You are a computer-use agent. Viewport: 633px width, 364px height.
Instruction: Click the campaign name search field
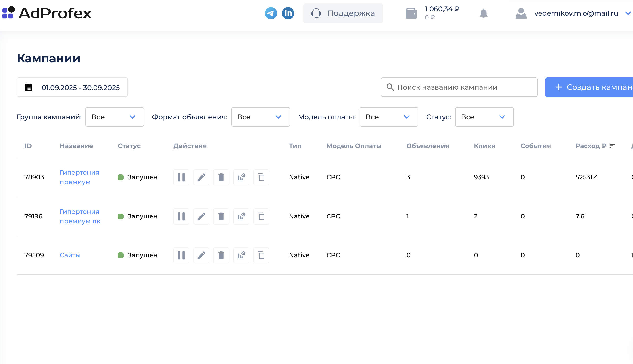tap(459, 87)
